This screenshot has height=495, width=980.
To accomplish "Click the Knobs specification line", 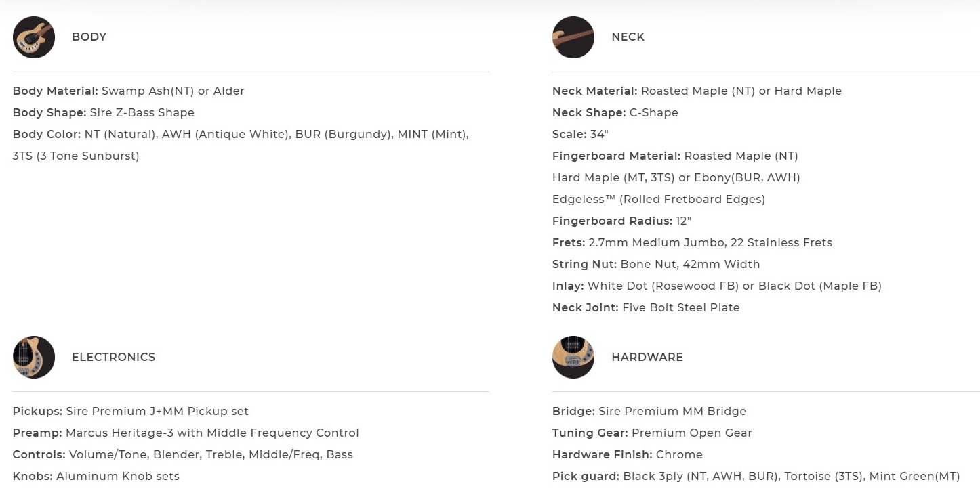I will [96, 476].
